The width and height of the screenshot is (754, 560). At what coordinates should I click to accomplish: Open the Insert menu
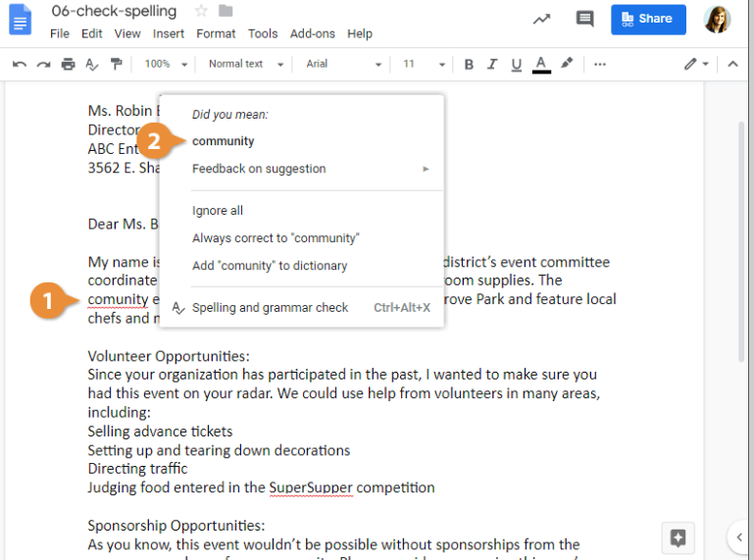pyautogui.click(x=169, y=33)
